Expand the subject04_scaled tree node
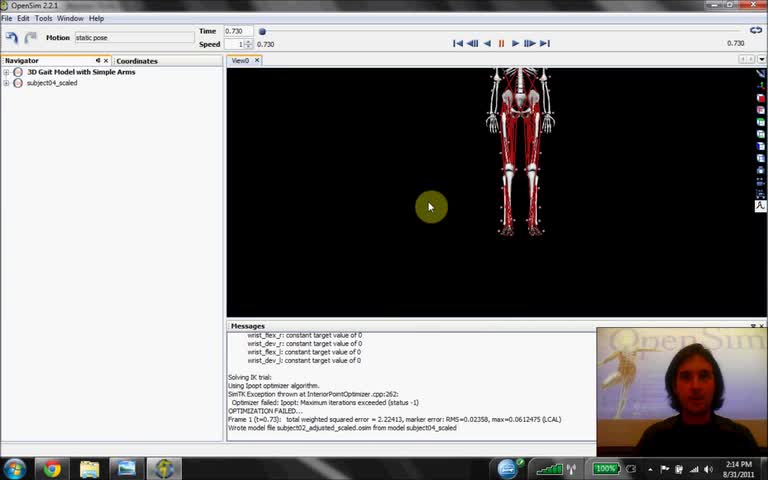 [x=6, y=83]
